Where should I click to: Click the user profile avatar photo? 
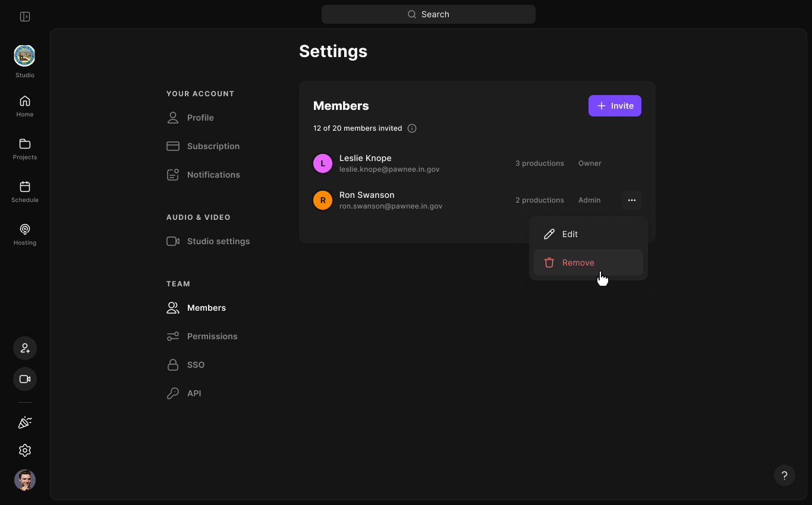tap(25, 480)
